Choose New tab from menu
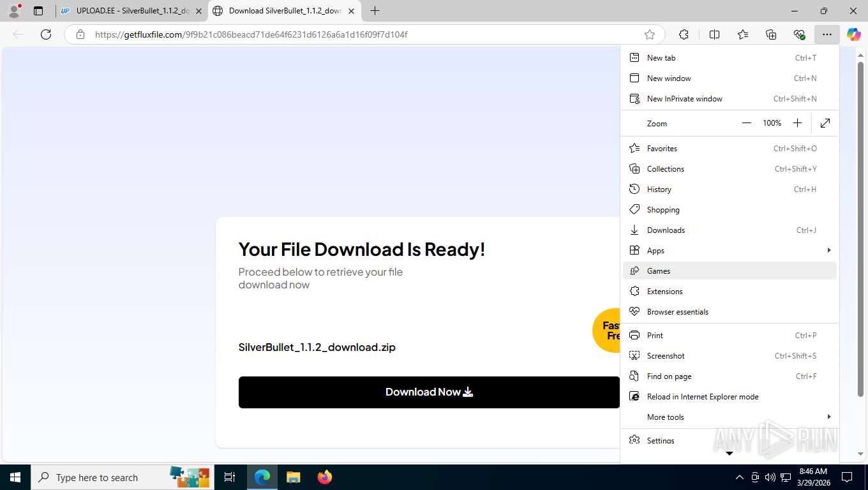 (730, 57)
